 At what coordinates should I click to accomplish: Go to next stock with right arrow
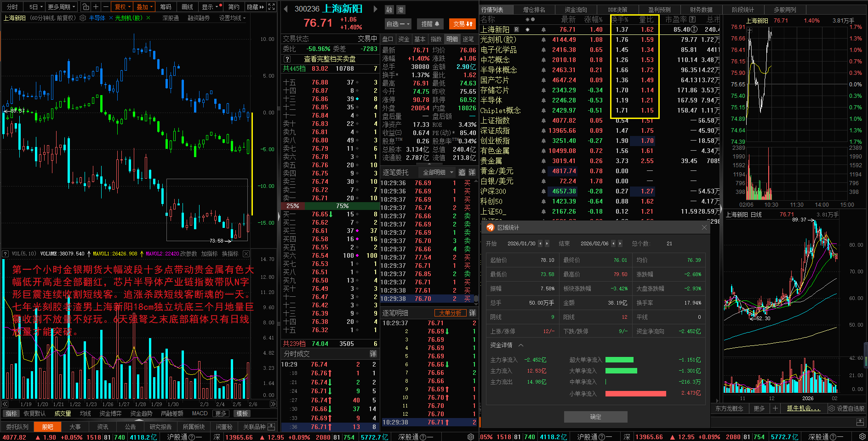click(x=376, y=9)
